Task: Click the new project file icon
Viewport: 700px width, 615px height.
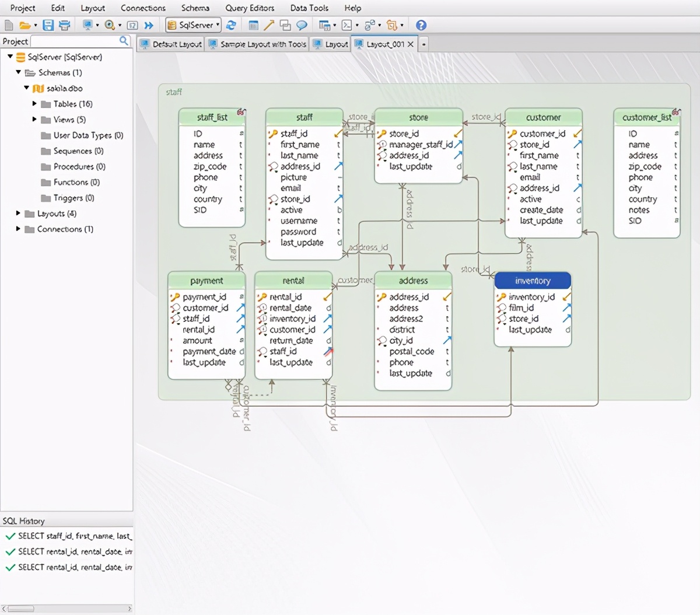Action: tap(9, 25)
